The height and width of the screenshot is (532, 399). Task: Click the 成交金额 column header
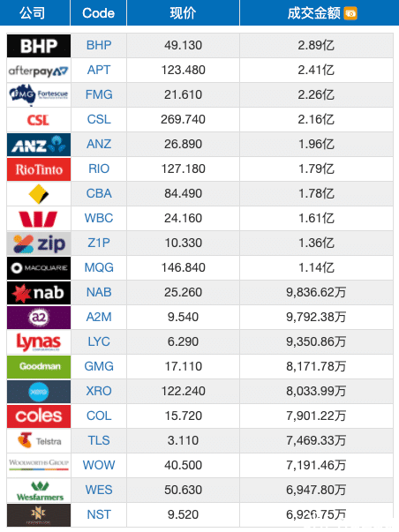[313, 13]
